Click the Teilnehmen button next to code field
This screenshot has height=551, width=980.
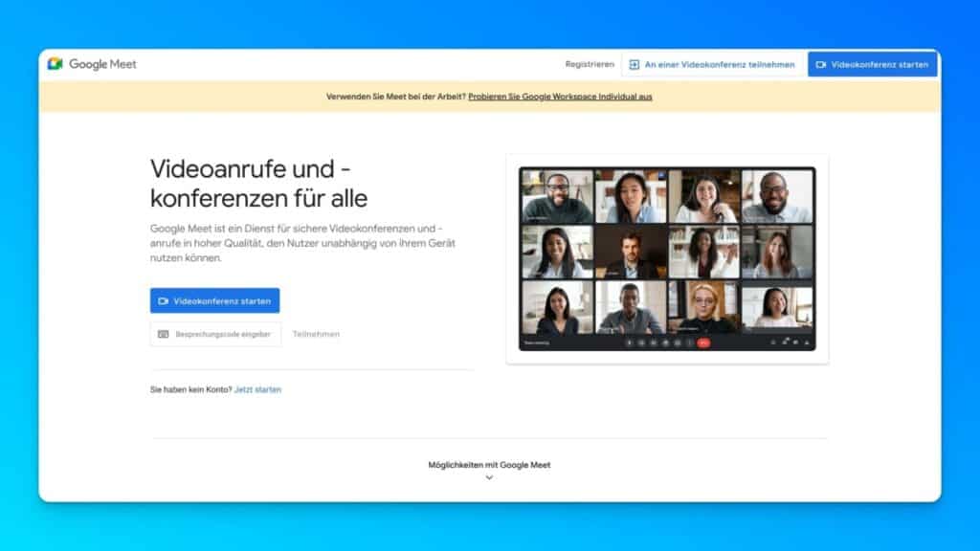316,334
